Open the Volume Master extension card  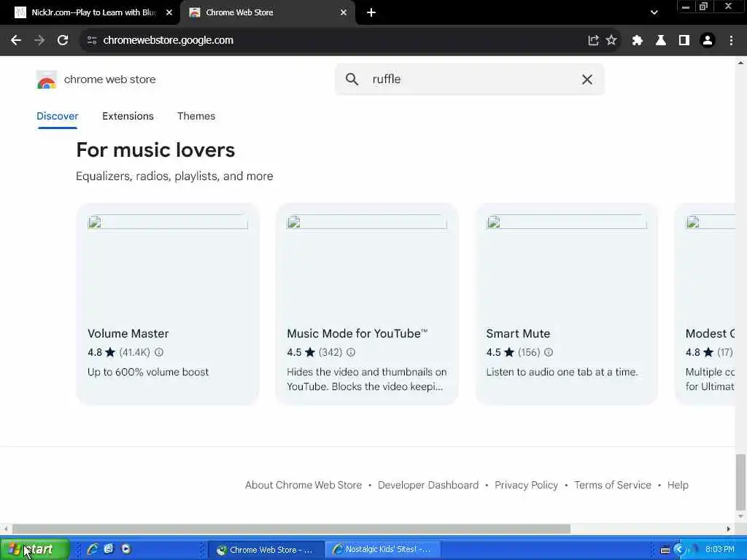[168, 304]
